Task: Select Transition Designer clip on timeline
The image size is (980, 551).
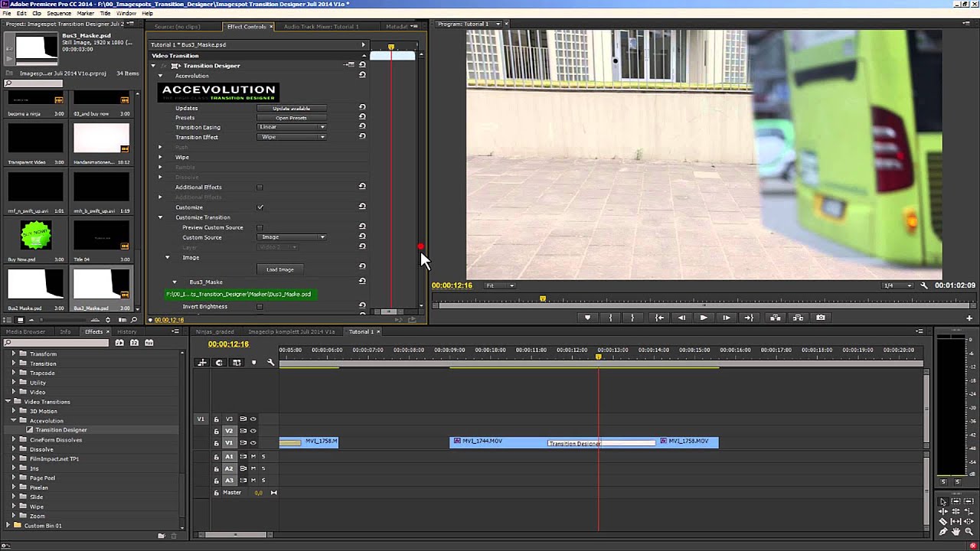Action: [x=602, y=443]
